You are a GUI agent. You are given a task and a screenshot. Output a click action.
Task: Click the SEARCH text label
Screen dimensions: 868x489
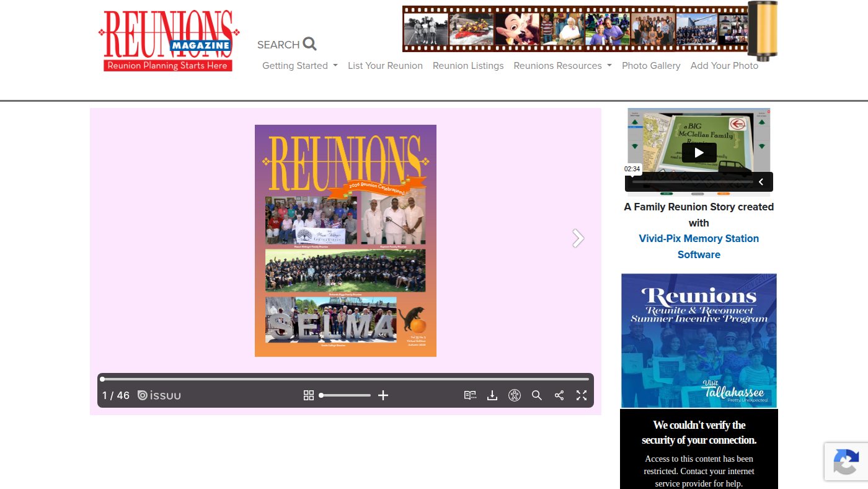coord(278,45)
